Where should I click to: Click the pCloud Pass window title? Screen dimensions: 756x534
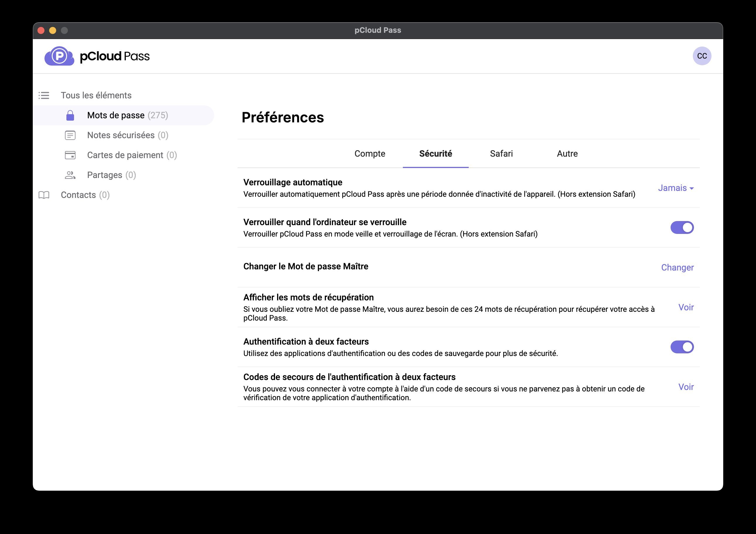pyautogui.click(x=378, y=30)
